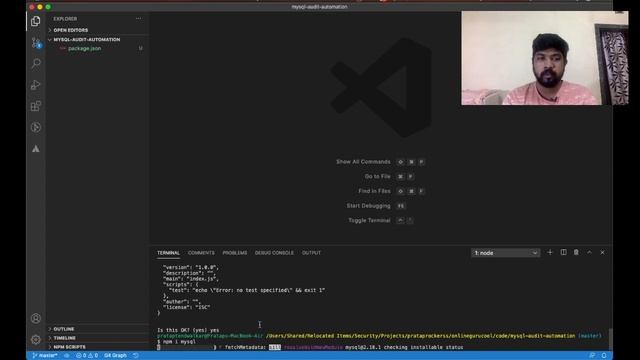Click the EXPLORER panel title
This screenshot has width=640, height=360.
click(x=65, y=19)
